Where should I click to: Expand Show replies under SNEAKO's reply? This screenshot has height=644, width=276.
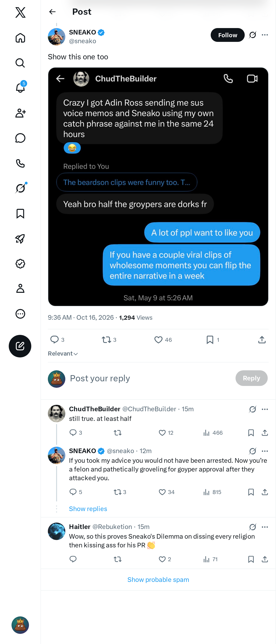coord(88,509)
